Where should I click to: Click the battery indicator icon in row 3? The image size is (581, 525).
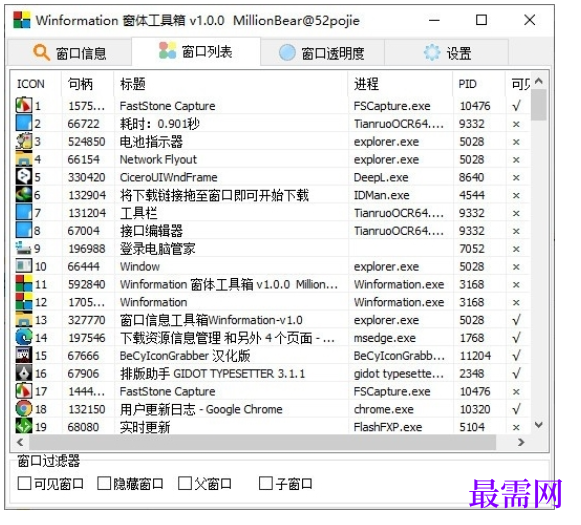(x=24, y=141)
